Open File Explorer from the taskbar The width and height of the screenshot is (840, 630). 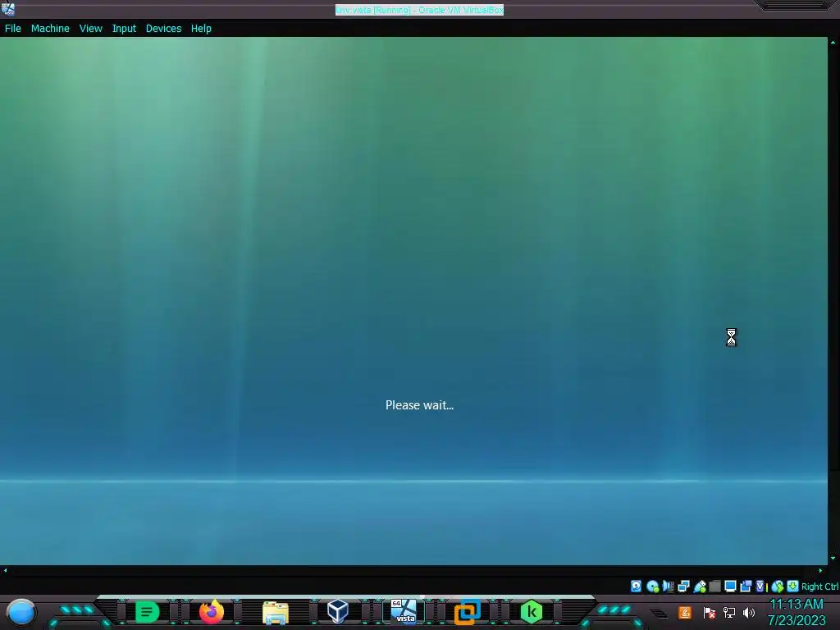[276, 612]
